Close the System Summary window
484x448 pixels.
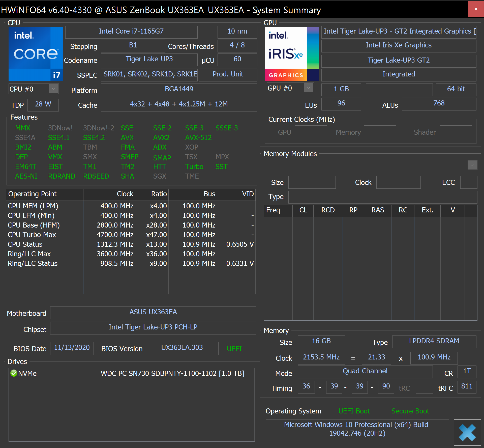click(x=476, y=9)
